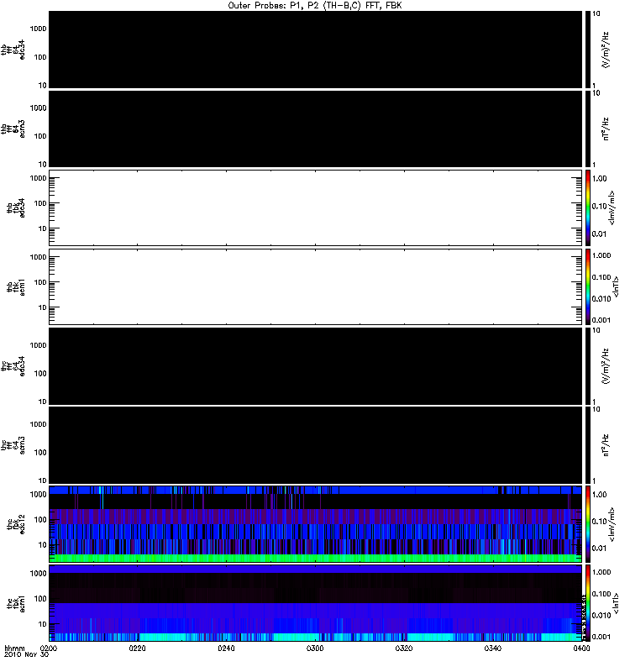
Task: Click the thb fbk scm1 panel label
Action: pyautogui.click(x=16, y=287)
